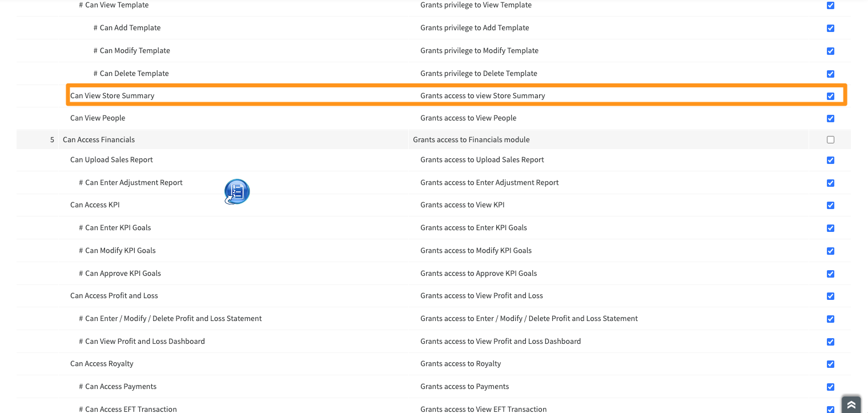This screenshot has height=413, width=868.
Task: Click 'Grants access to Upload Sales Report' description
Action: pyautogui.click(x=482, y=159)
